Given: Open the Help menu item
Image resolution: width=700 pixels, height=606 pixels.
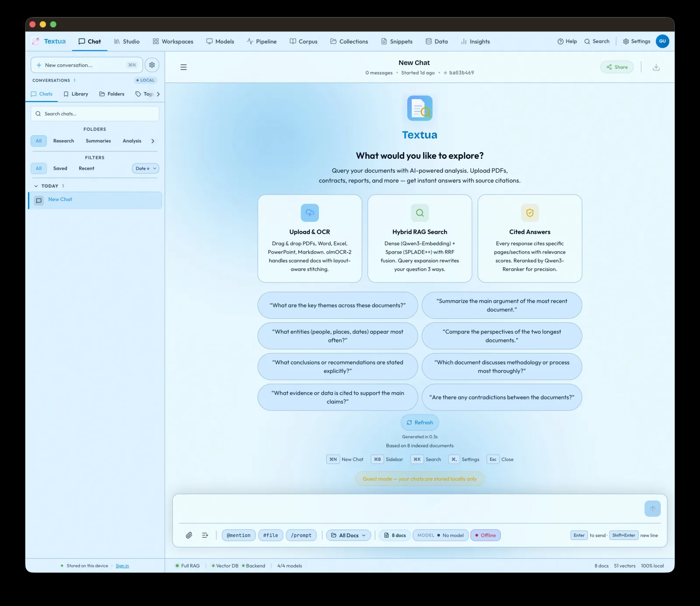Looking at the screenshot, I should [x=567, y=41].
